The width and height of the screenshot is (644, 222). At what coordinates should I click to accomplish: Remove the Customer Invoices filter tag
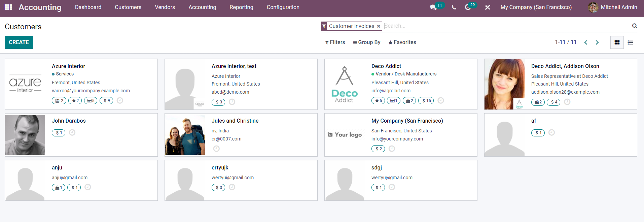coord(379,26)
